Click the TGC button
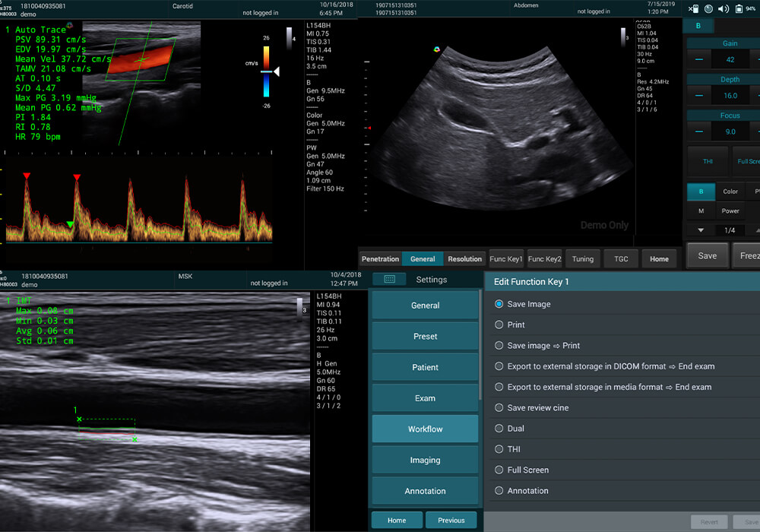 click(621, 259)
